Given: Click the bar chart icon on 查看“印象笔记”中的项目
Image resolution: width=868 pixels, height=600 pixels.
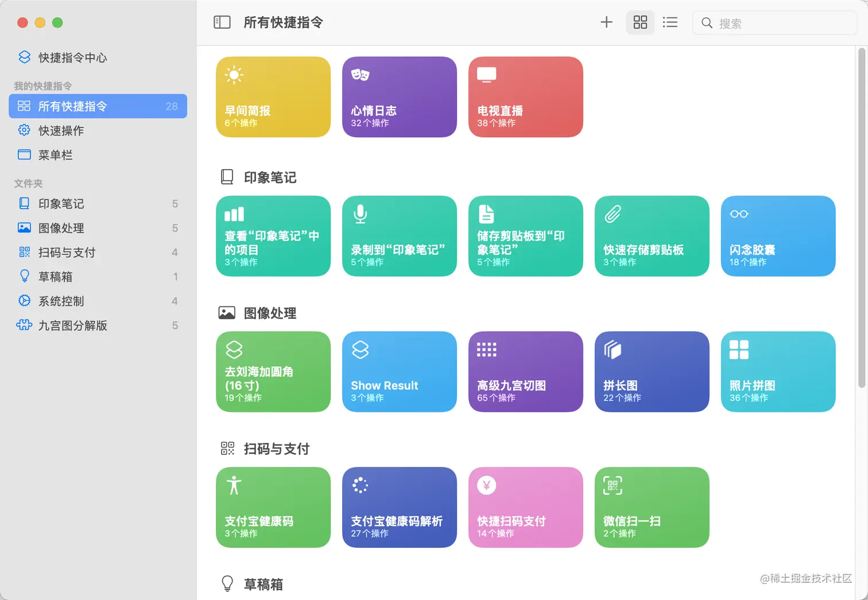Looking at the screenshot, I should [234, 214].
